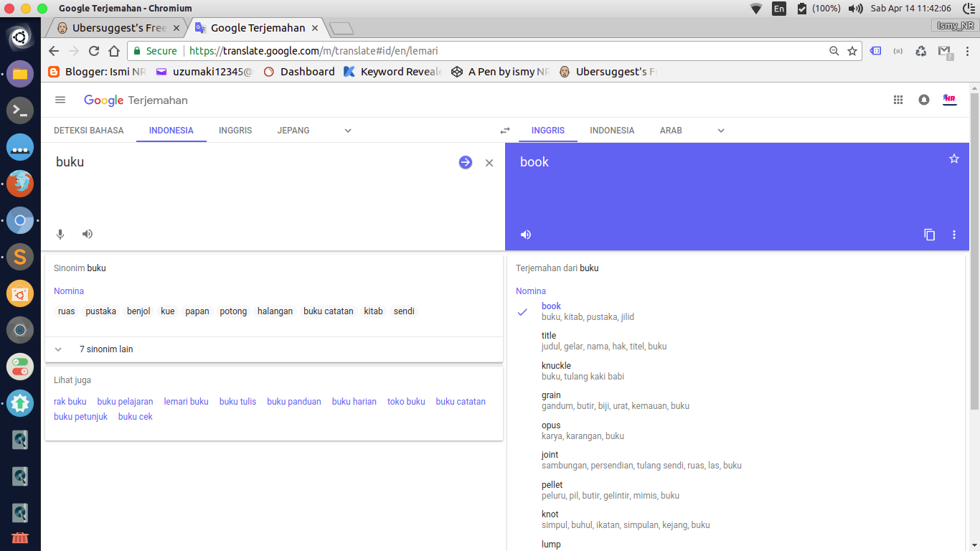The width and height of the screenshot is (980, 551).
Task: Open Firefox from the dock
Action: pyautogui.click(x=20, y=183)
